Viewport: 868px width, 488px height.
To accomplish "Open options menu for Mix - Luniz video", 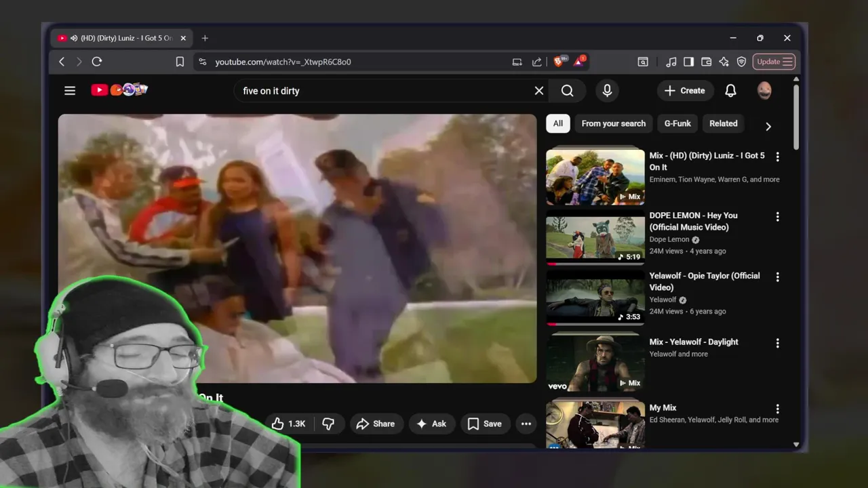I will pos(778,157).
